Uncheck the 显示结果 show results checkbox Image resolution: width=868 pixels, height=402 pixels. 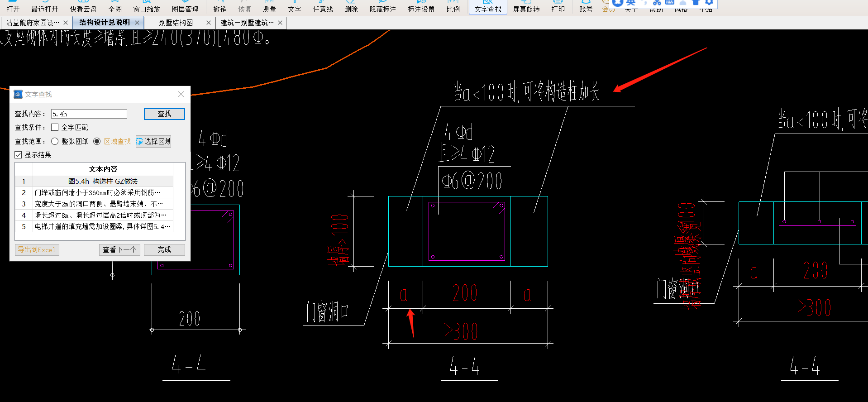18,155
